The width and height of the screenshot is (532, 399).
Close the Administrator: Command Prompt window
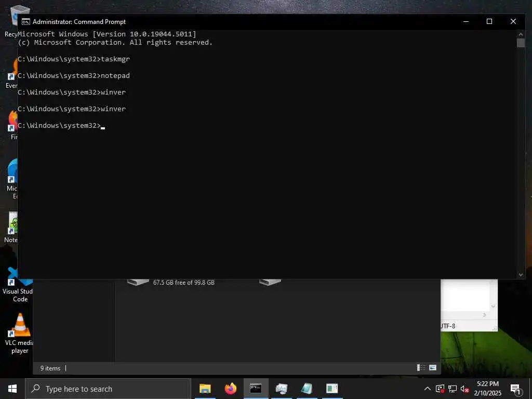click(x=513, y=21)
